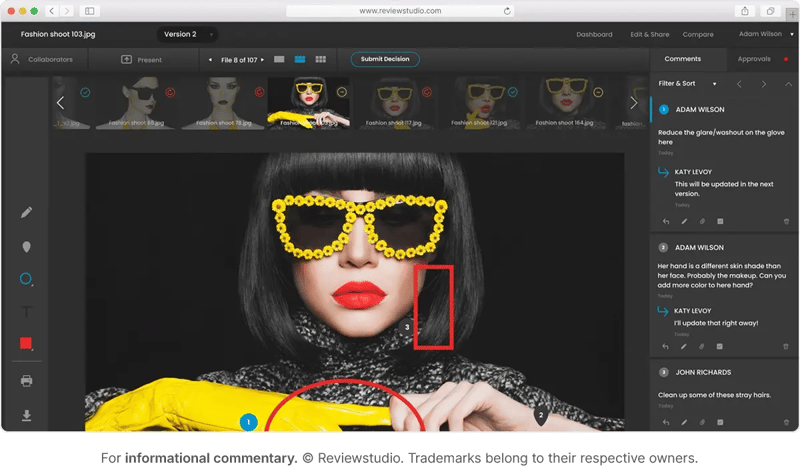Switch to large grid view layout
Screen dimensions: 800x466
click(320, 60)
